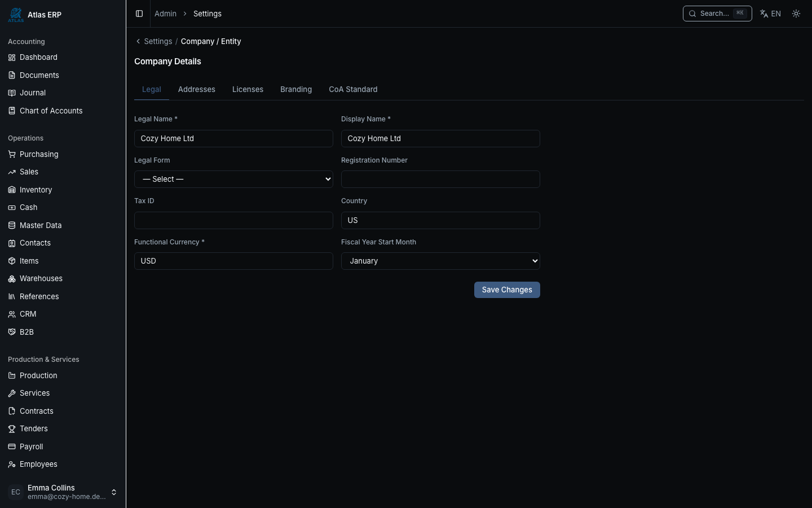Image resolution: width=812 pixels, height=508 pixels.
Task: Open the CoA Standard tab
Action: [353, 89]
